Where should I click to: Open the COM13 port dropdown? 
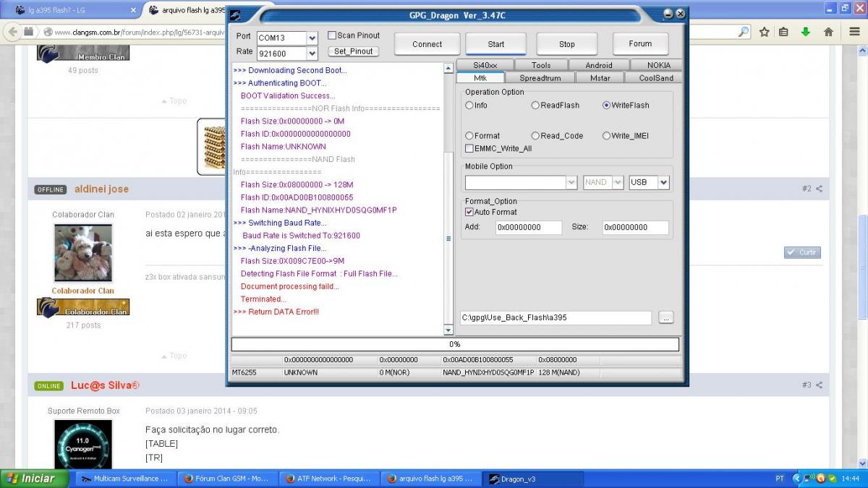click(312, 38)
